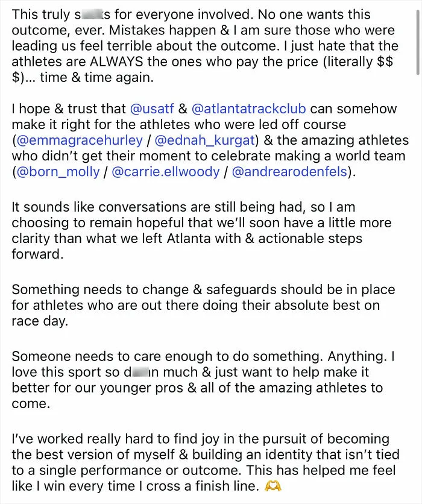Click the word 'forward.' ending third paragraph
This screenshot has width=422, height=504.
pos(37,254)
